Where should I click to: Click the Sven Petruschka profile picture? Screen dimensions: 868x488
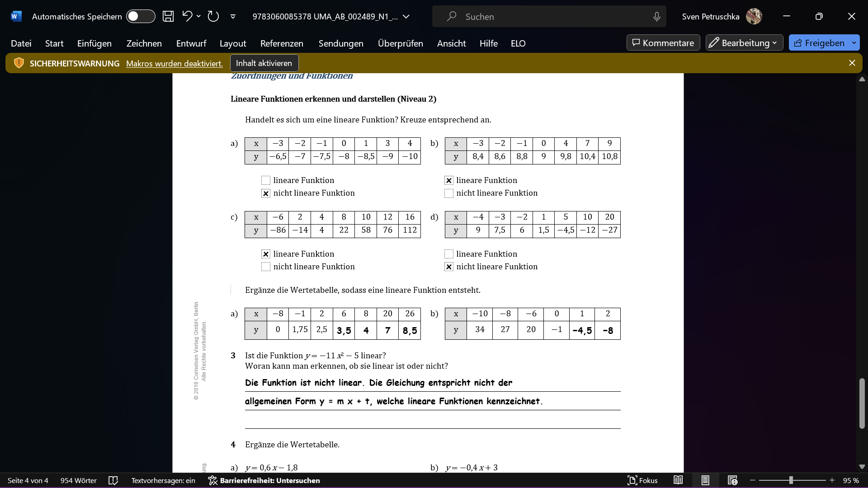click(x=754, y=16)
